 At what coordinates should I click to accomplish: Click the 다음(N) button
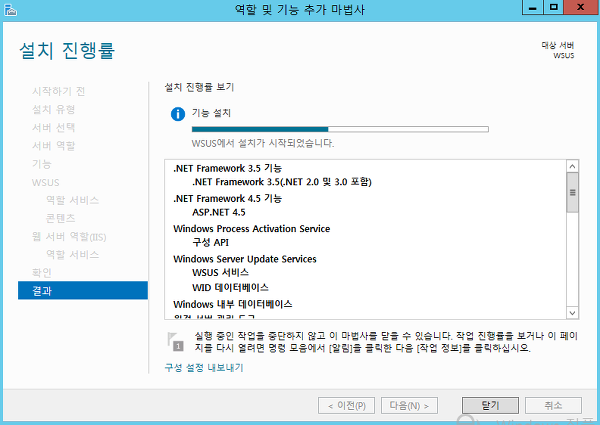(409, 405)
